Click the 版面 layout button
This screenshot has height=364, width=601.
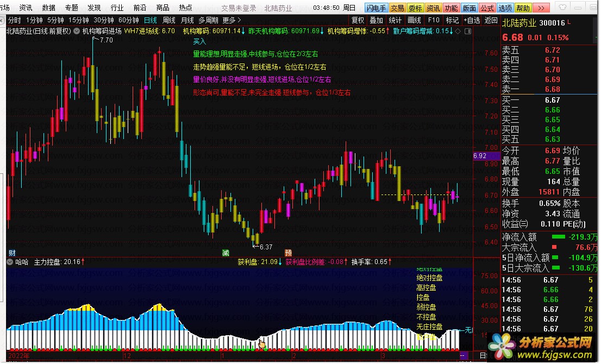(469, 8)
